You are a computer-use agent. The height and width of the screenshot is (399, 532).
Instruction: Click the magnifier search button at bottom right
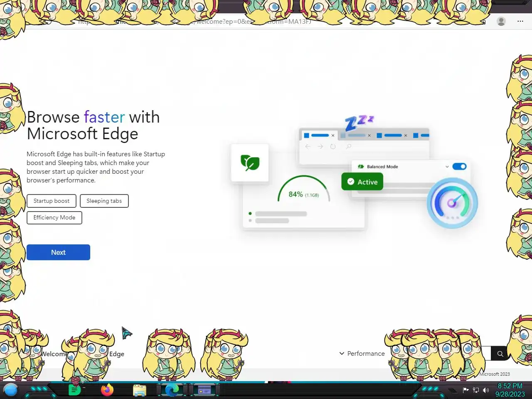(x=500, y=354)
